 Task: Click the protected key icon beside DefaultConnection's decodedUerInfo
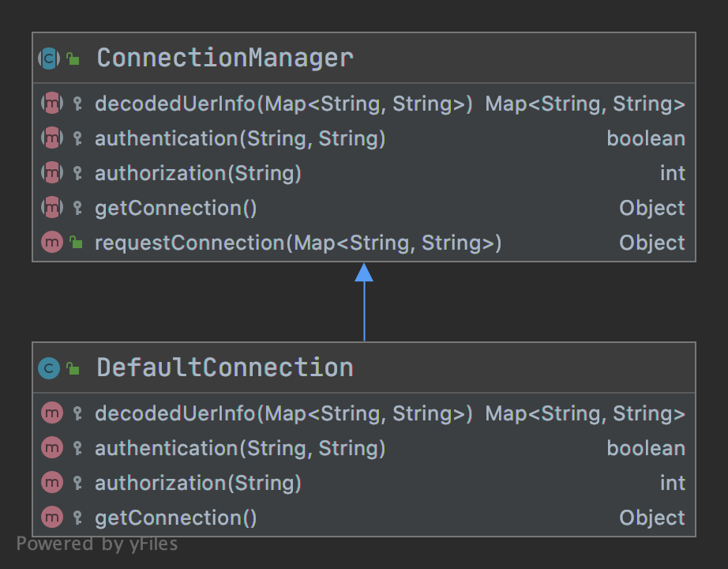77,413
